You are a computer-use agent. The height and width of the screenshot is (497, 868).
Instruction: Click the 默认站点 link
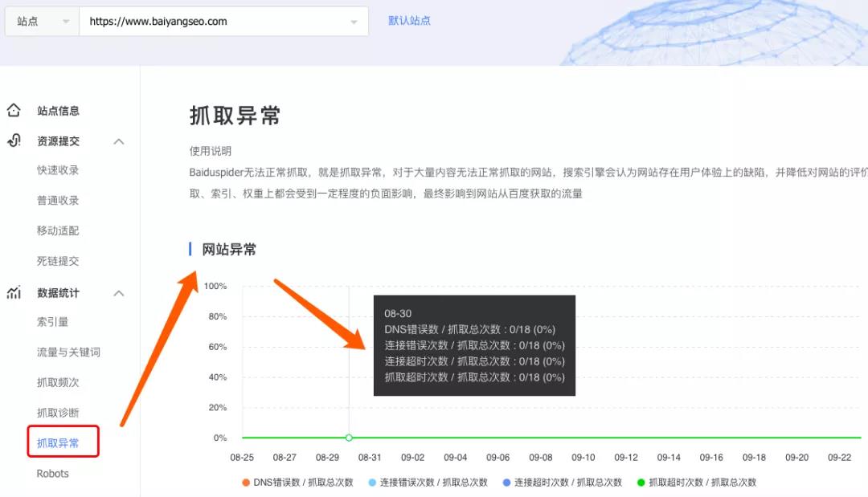409,21
